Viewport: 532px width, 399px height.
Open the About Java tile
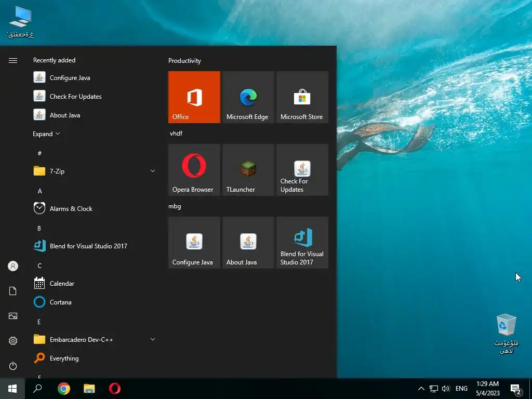pyautogui.click(x=248, y=243)
